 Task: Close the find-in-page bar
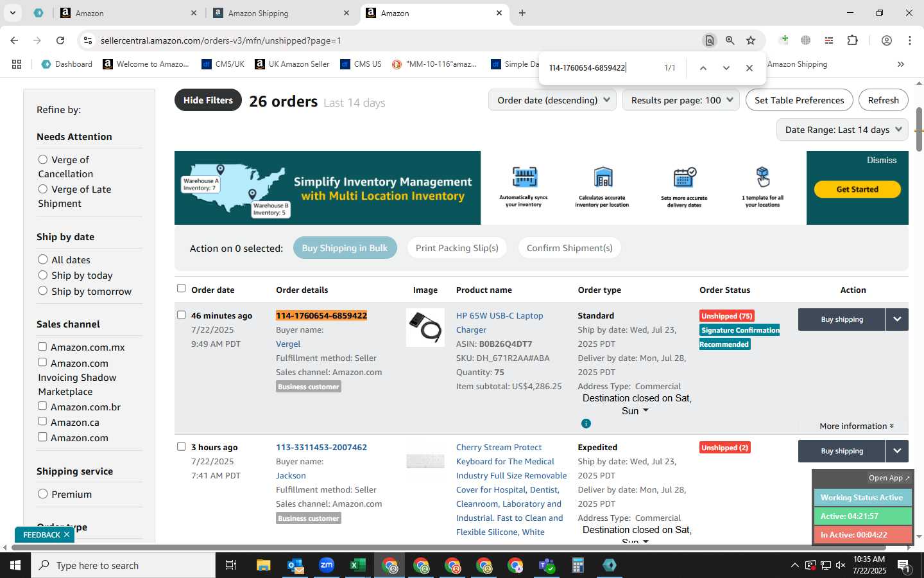click(x=749, y=68)
